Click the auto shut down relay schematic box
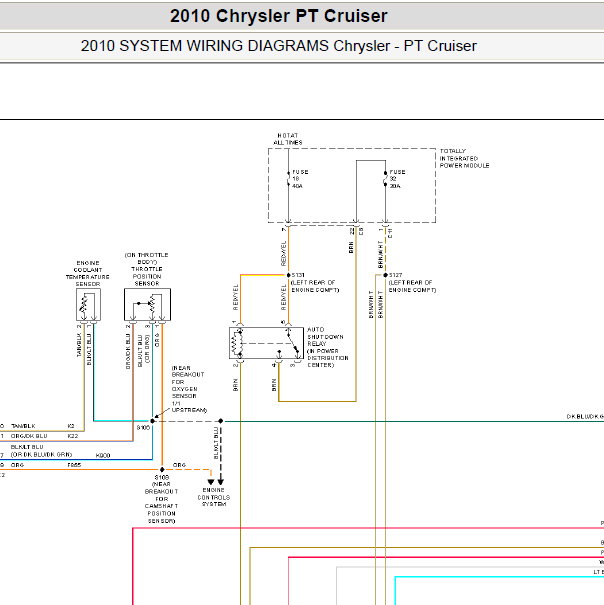The width and height of the screenshot is (604, 605). (x=266, y=343)
